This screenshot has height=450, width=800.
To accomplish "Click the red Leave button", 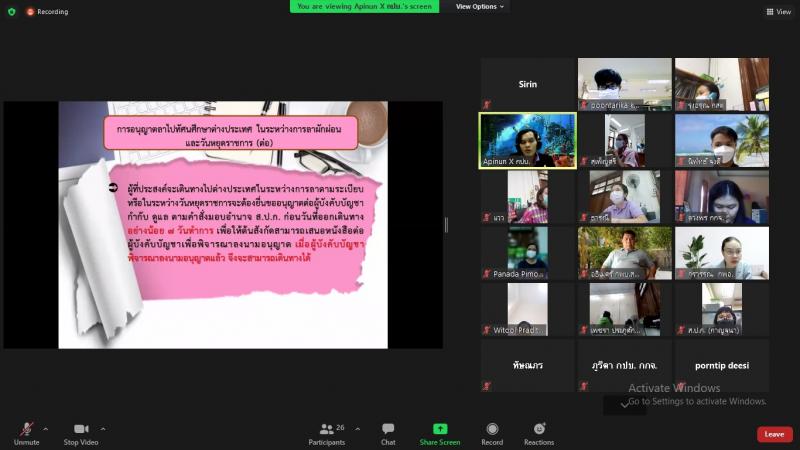I will [774, 434].
